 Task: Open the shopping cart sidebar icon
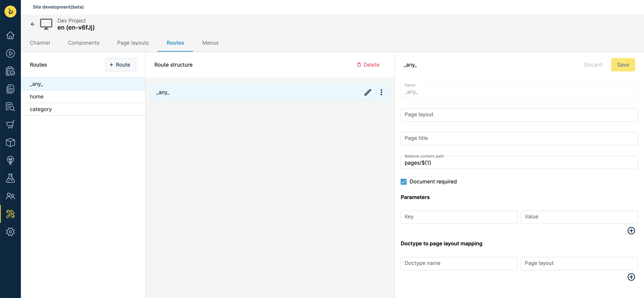10,125
